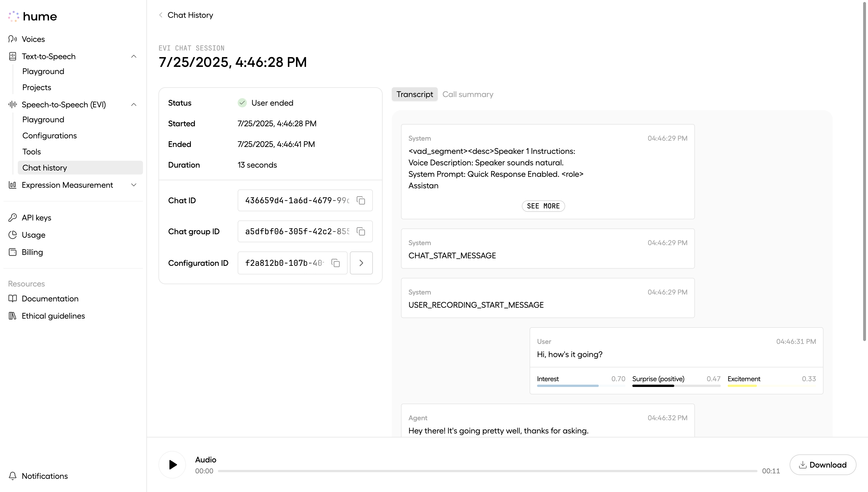The image size is (868, 492).
Task: Open the Usage page
Action: pos(33,235)
